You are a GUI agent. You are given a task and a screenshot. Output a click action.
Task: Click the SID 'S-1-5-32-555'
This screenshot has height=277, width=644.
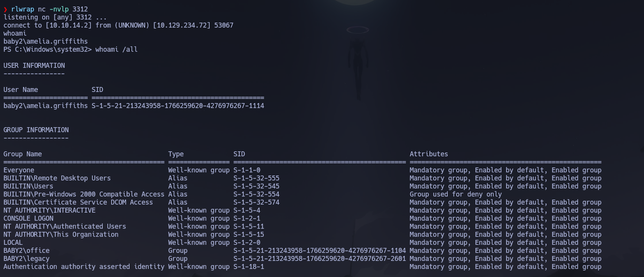(256, 178)
